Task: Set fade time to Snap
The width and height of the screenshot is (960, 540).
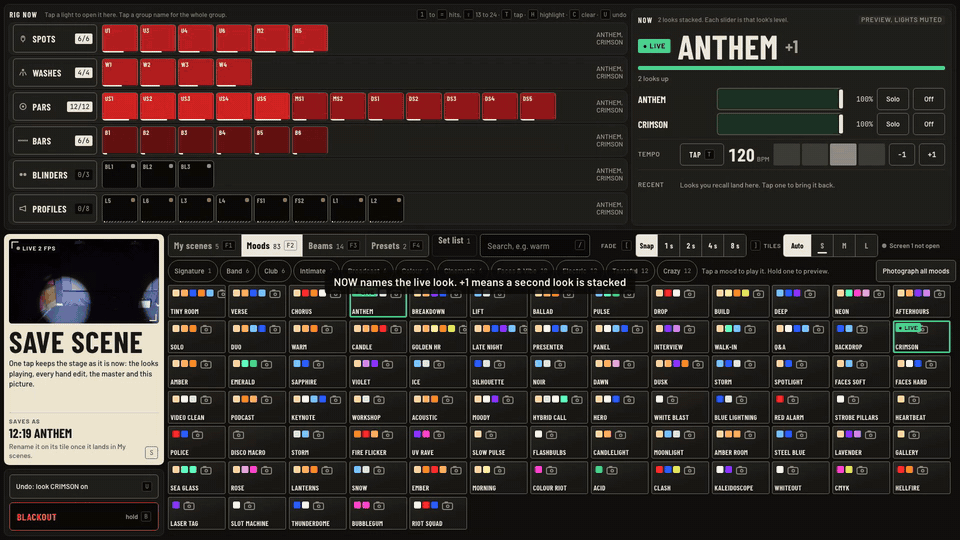Action: click(x=647, y=246)
